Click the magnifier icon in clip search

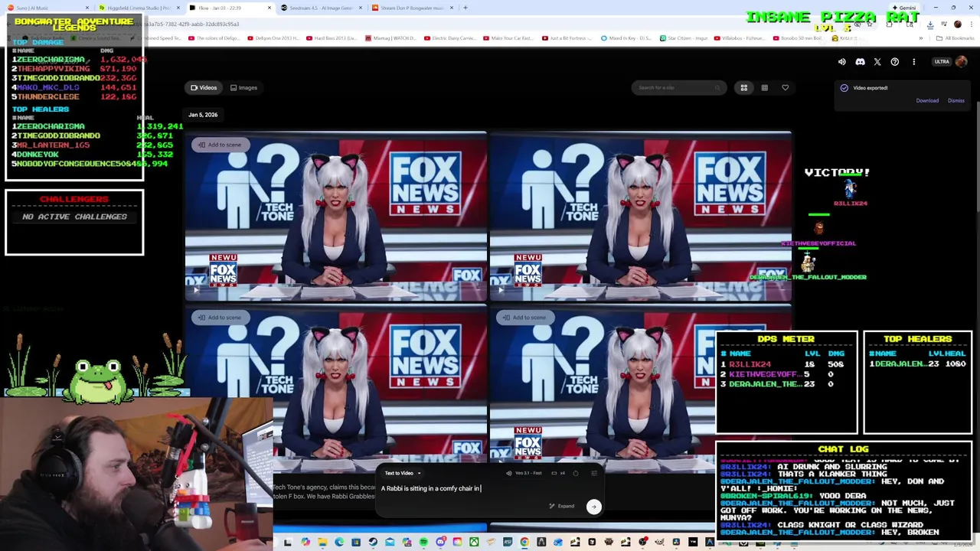tap(717, 88)
